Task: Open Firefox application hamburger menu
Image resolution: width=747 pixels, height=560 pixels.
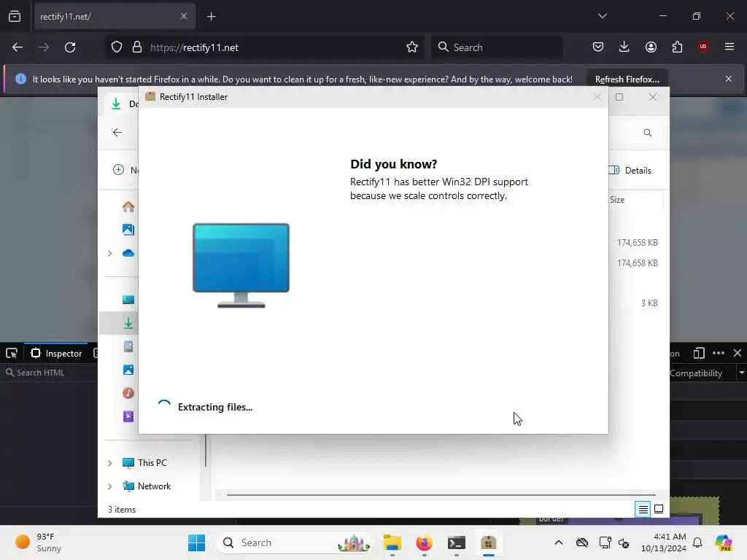Action: [x=729, y=47]
